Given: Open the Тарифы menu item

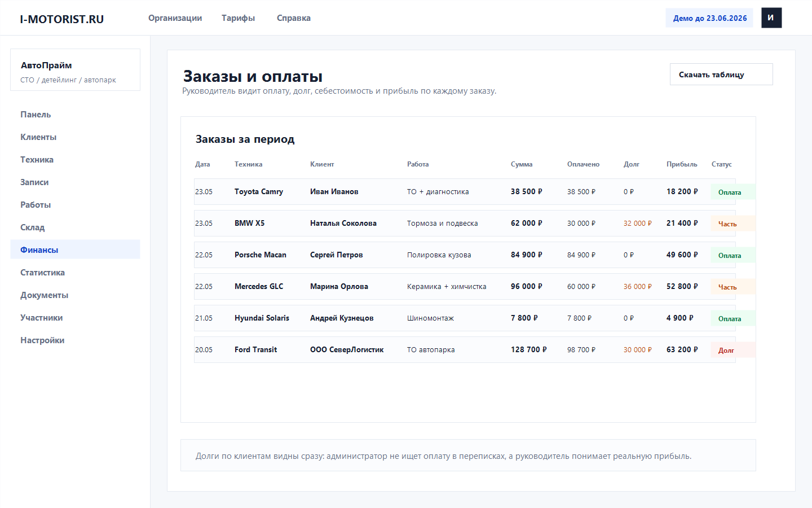Looking at the screenshot, I should pyautogui.click(x=238, y=18).
